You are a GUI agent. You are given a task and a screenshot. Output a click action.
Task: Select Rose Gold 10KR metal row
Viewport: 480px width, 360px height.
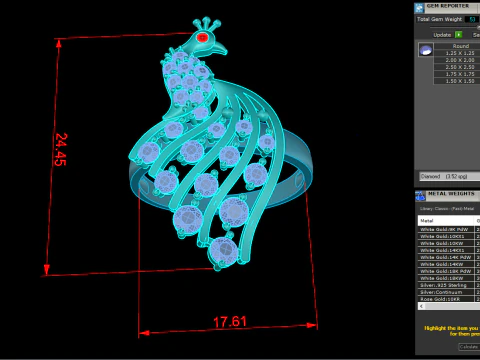[446, 299]
